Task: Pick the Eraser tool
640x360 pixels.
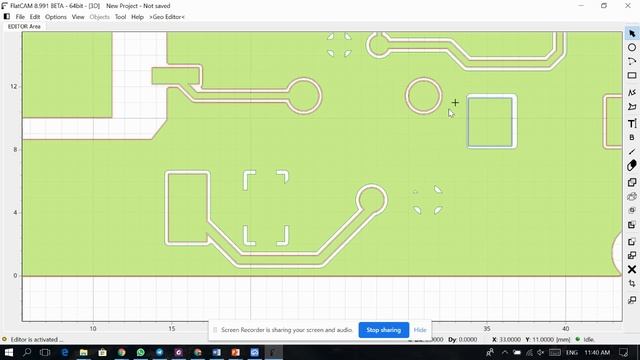Action: point(632,165)
